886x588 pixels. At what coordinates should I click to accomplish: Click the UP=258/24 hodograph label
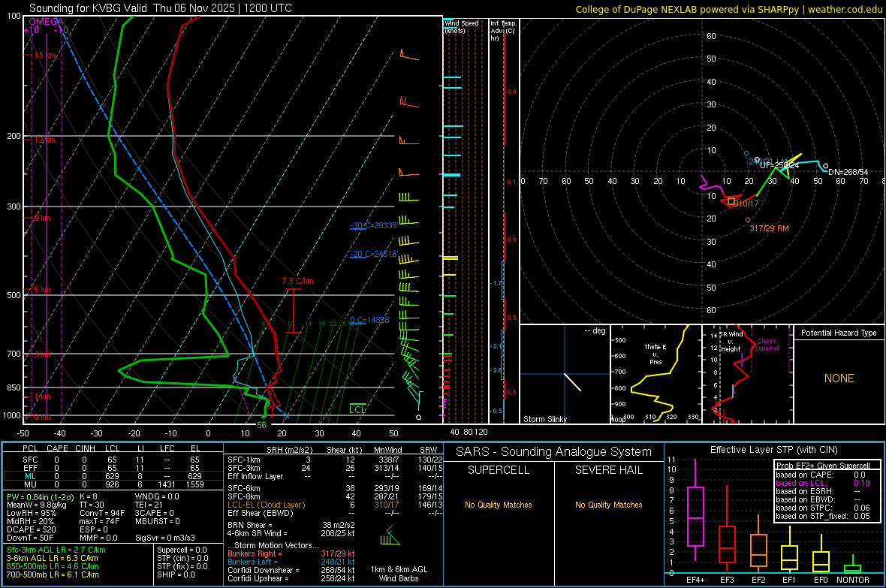point(779,165)
